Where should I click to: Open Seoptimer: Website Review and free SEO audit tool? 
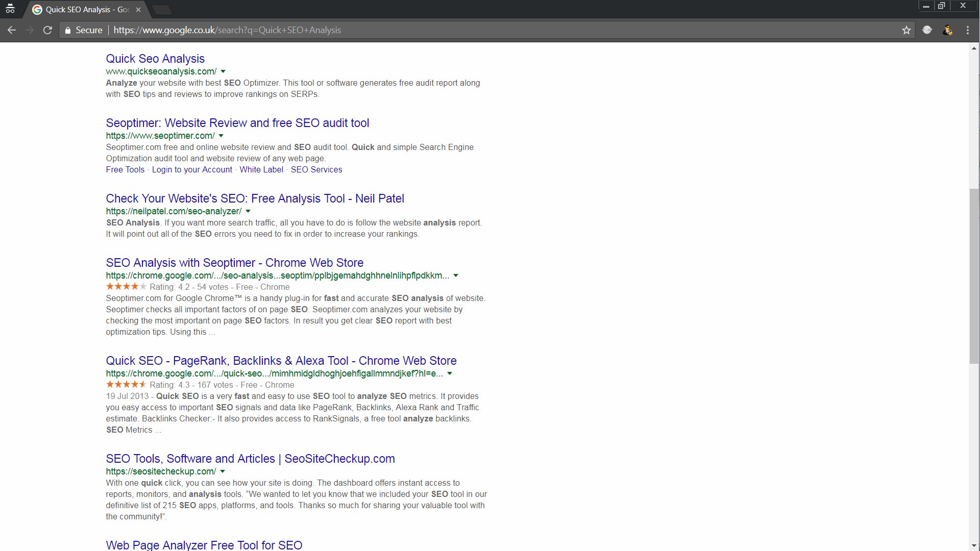click(237, 123)
